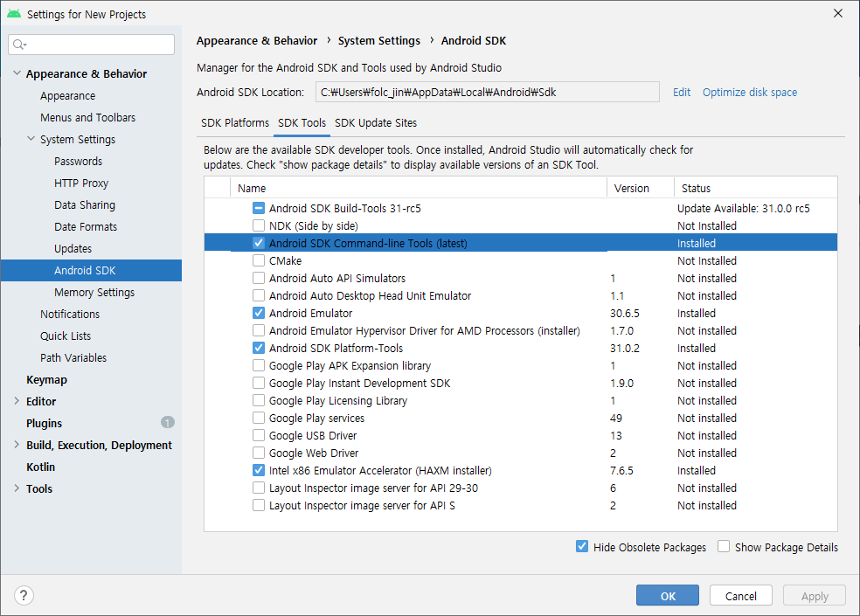Check Google Web Driver checkbox
The width and height of the screenshot is (860, 616).
259,453
